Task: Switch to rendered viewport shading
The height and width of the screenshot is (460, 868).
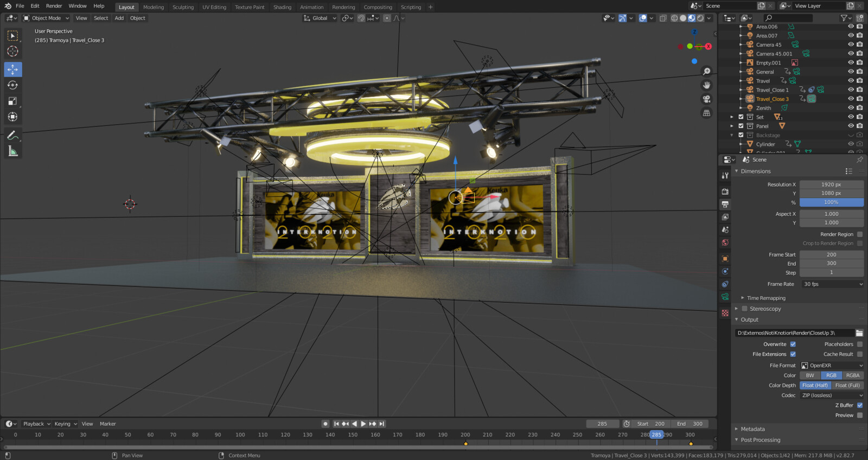Action: (x=700, y=18)
